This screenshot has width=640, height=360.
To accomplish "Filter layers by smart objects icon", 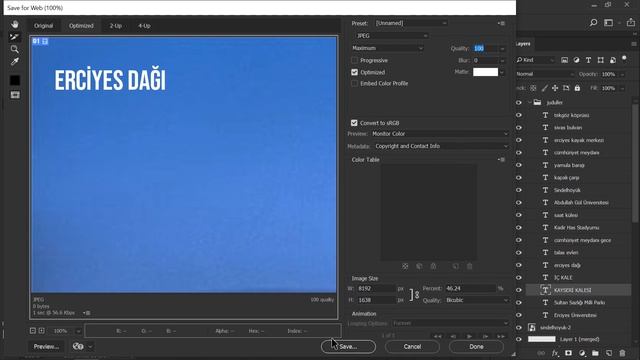I will click(613, 60).
